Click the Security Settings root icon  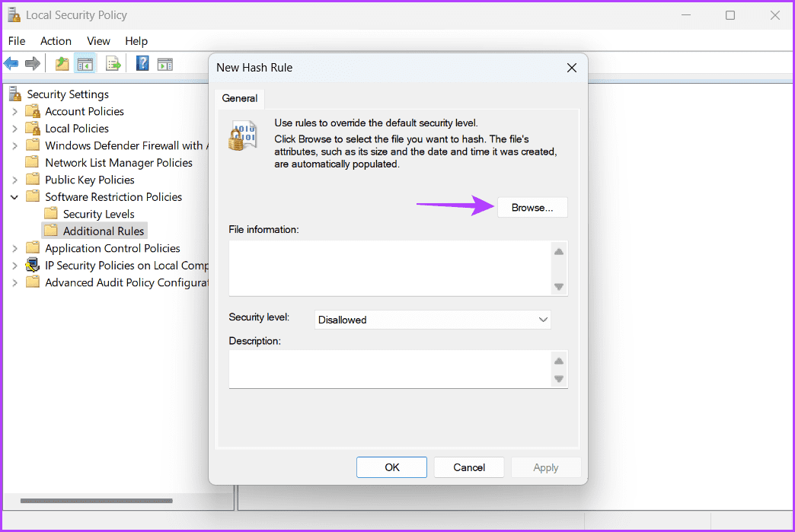[15, 94]
